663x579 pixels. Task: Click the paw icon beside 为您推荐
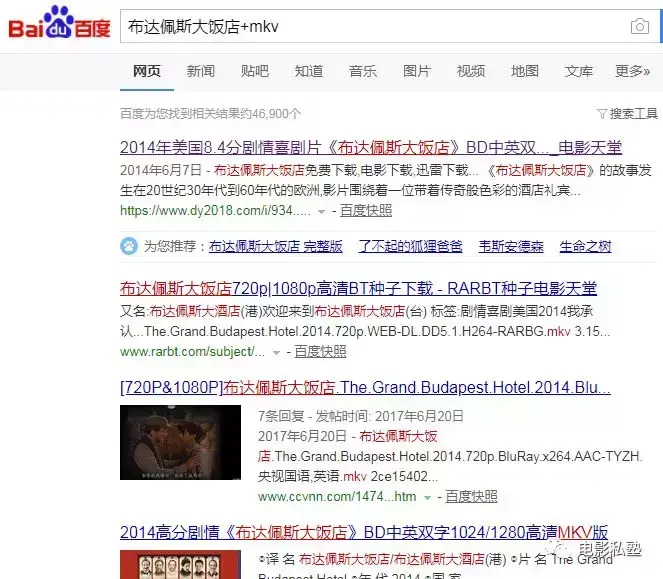coord(129,246)
